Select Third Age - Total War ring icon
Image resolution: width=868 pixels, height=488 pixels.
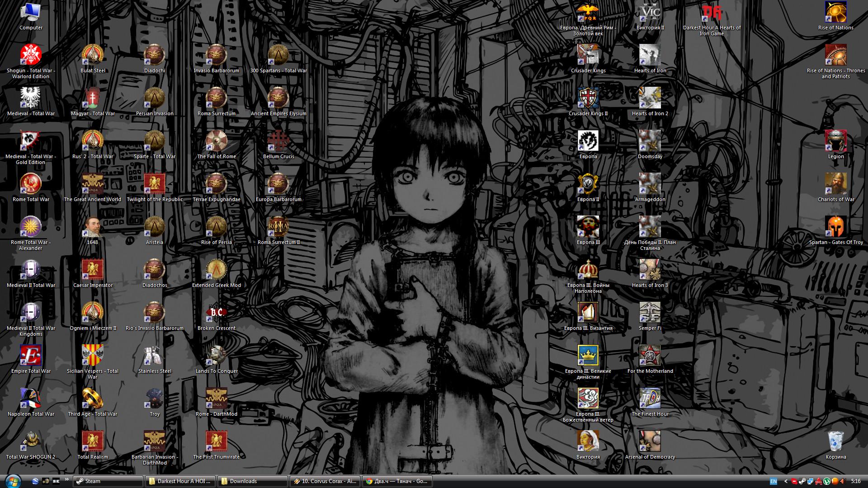[93, 402]
